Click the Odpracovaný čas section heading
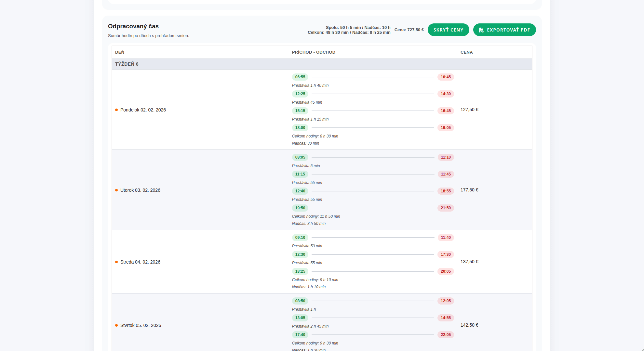This screenshot has width=644, height=351. (x=133, y=26)
